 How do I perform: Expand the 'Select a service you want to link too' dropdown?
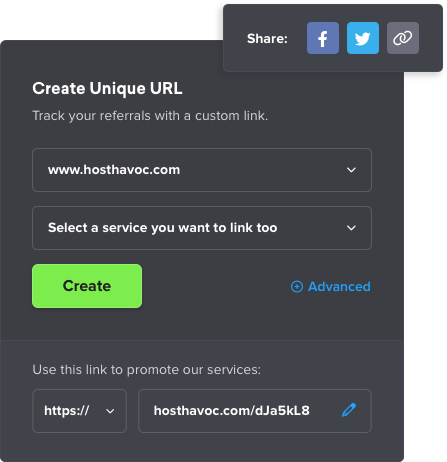click(202, 228)
